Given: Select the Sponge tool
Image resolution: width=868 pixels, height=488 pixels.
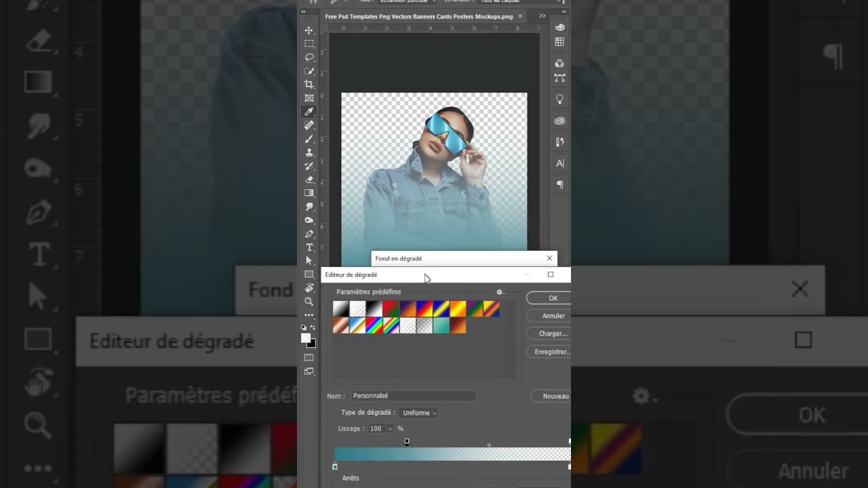Looking at the screenshot, I should point(309,220).
